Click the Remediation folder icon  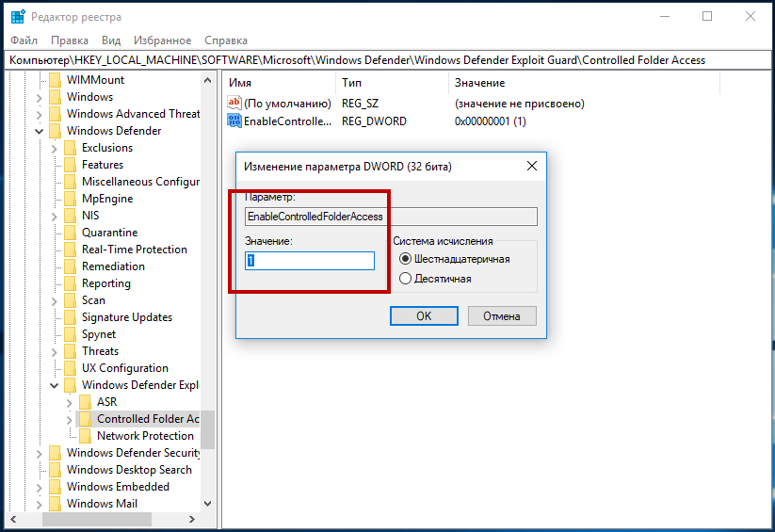click(71, 266)
